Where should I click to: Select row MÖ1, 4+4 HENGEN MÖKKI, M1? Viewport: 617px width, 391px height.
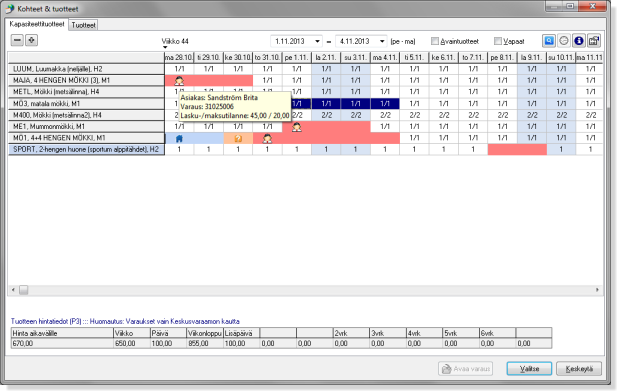[x=87, y=138]
